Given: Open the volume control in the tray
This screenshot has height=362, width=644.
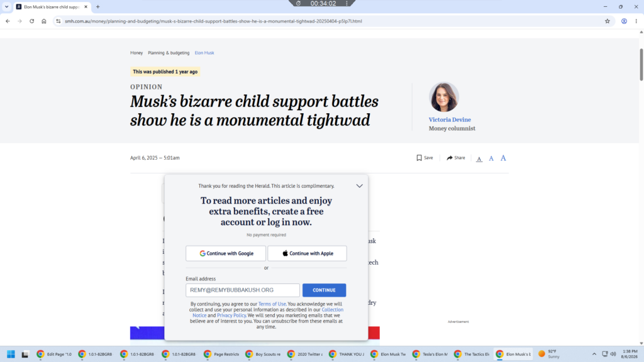Looking at the screenshot, I should point(613,354).
